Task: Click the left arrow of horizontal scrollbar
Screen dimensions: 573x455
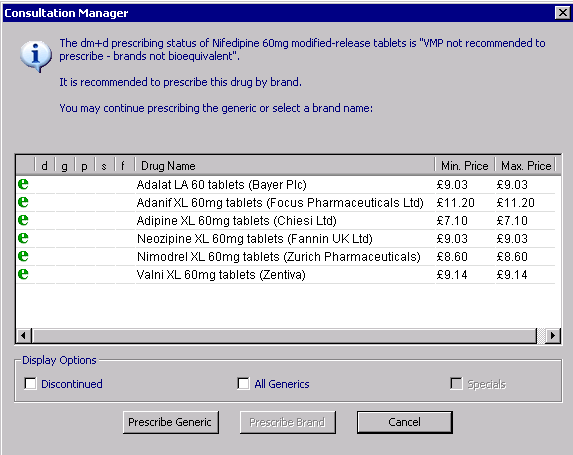Action: (24, 335)
